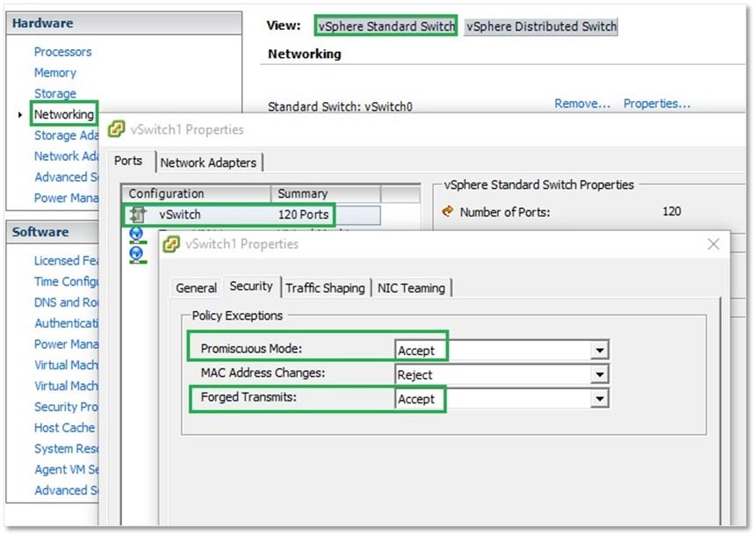Open Network Adapters link in Hardware list
The height and width of the screenshot is (536, 756).
click(66, 156)
